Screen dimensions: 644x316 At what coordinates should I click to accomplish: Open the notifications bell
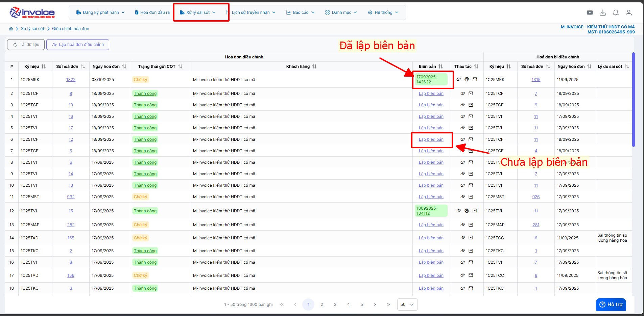click(x=616, y=12)
